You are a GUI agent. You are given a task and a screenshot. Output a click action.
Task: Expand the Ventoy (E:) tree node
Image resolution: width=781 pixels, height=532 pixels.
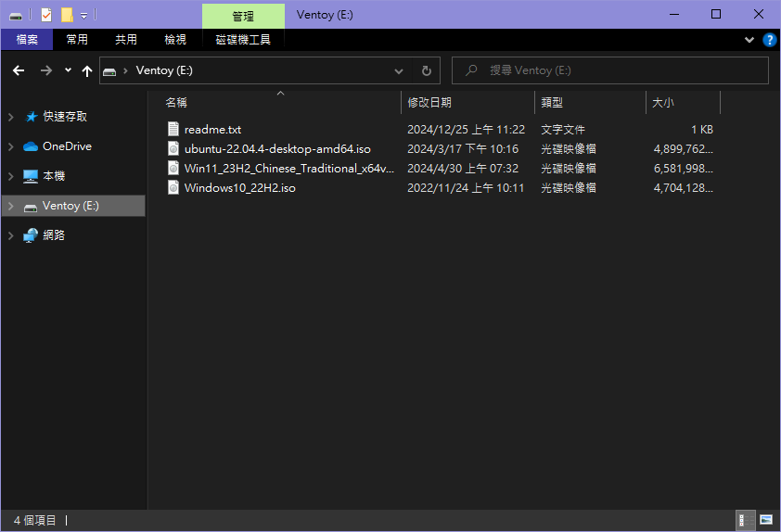pyautogui.click(x=11, y=206)
